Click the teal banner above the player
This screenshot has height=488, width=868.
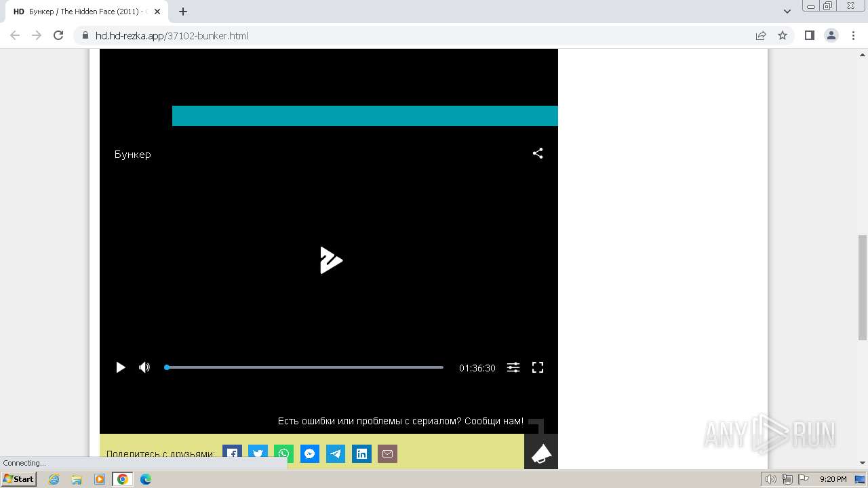pyautogui.click(x=365, y=116)
